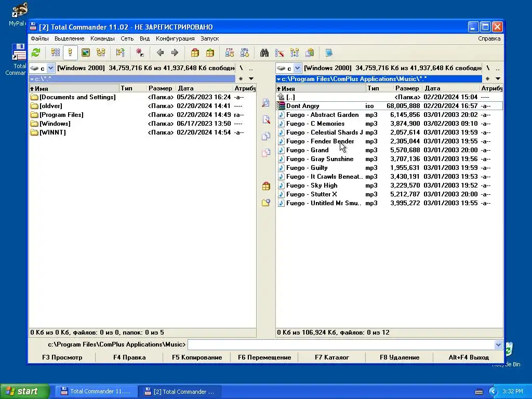This screenshot has width=532, height=399.
Task: Open the synchronize directories toolbar icon
Action: [295, 52]
